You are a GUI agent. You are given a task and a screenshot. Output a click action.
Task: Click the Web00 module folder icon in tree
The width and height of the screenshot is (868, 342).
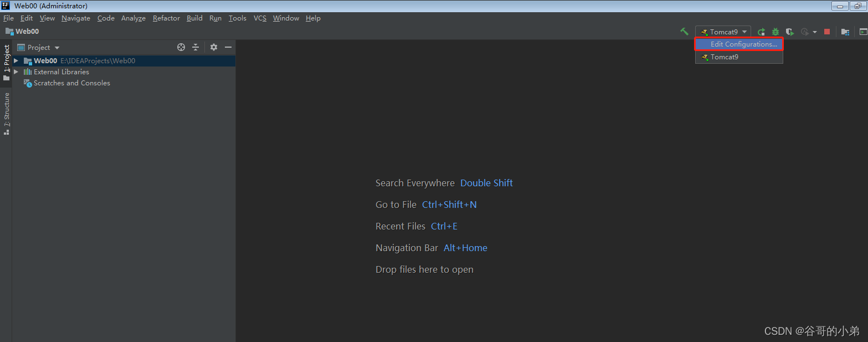(28, 61)
